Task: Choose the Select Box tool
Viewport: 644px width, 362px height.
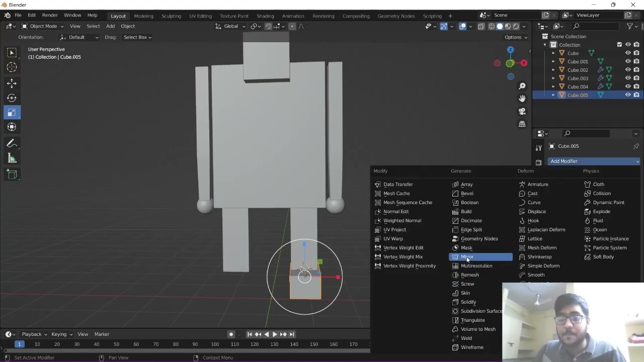Action: click(12, 53)
